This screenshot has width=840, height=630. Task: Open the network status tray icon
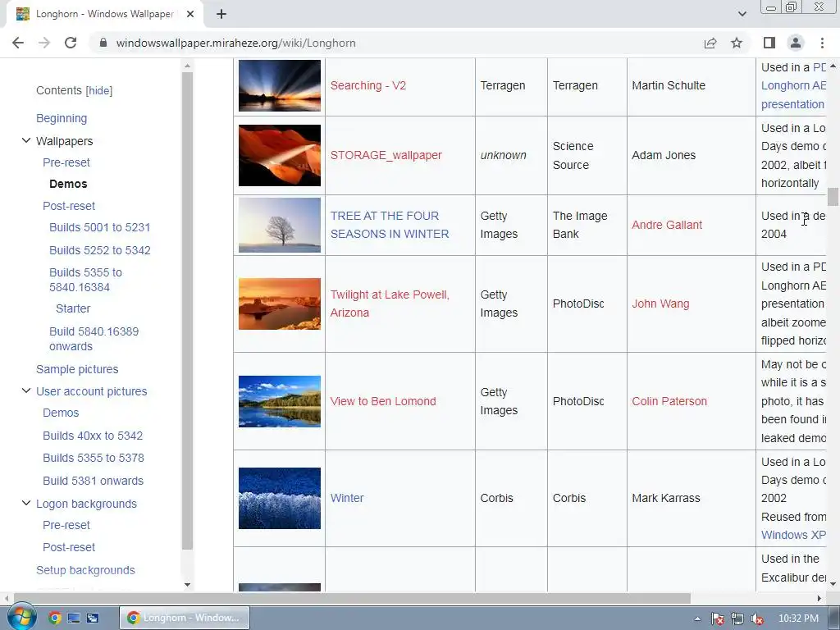coord(737,619)
